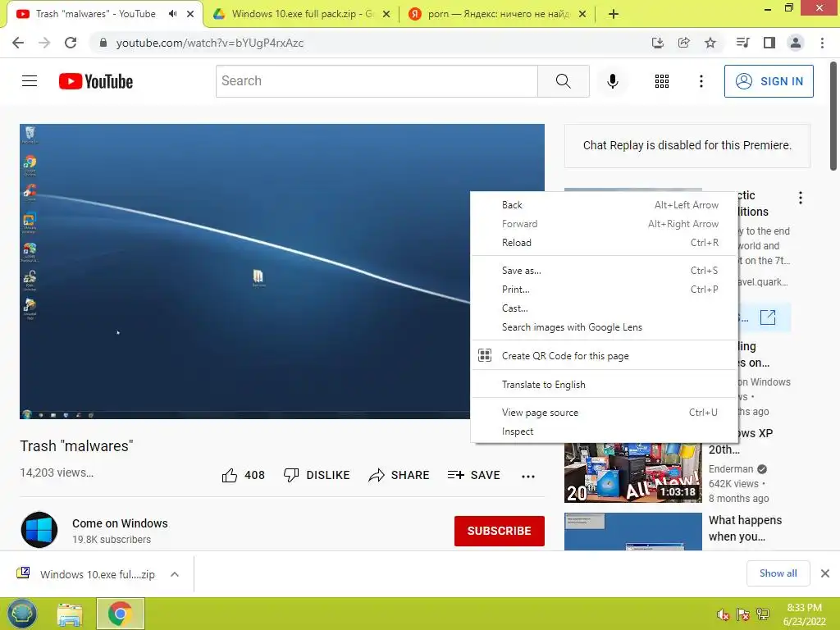Image resolution: width=840 pixels, height=630 pixels.
Task: Open Enderman 20th video thumbnail
Action: [632, 472]
